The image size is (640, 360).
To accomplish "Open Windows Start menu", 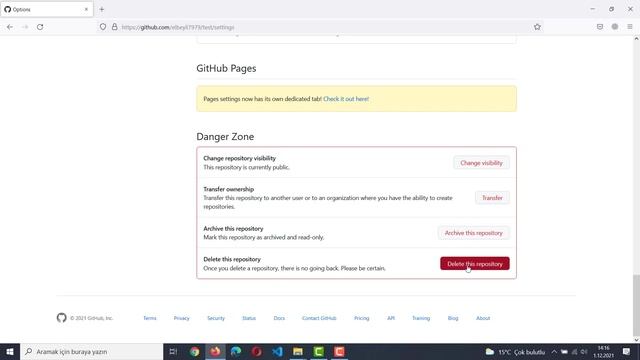I will pyautogui.click(x=10, y=351).
